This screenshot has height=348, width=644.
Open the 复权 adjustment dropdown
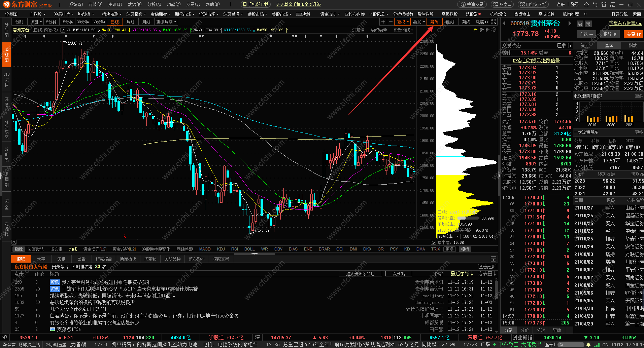click(403, 22)
